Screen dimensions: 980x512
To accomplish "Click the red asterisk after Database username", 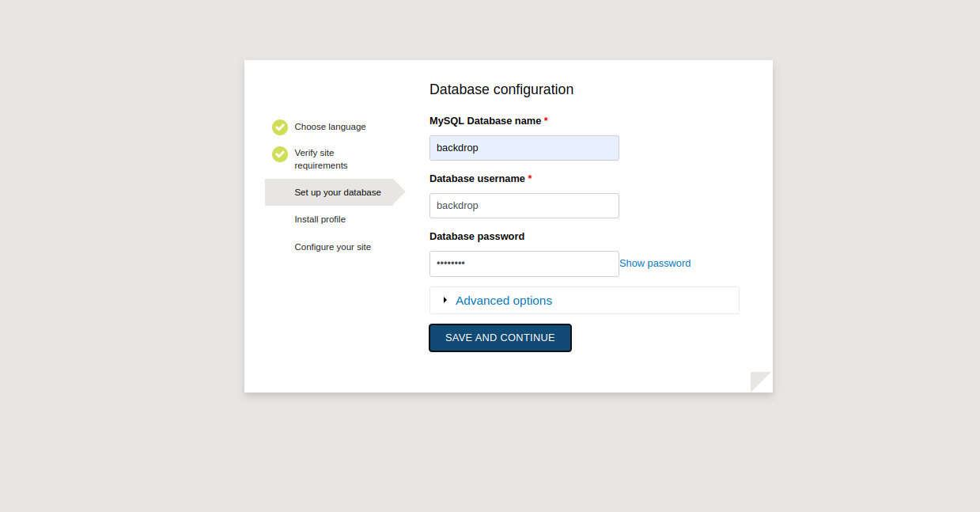I will click(x=530, y=179).
